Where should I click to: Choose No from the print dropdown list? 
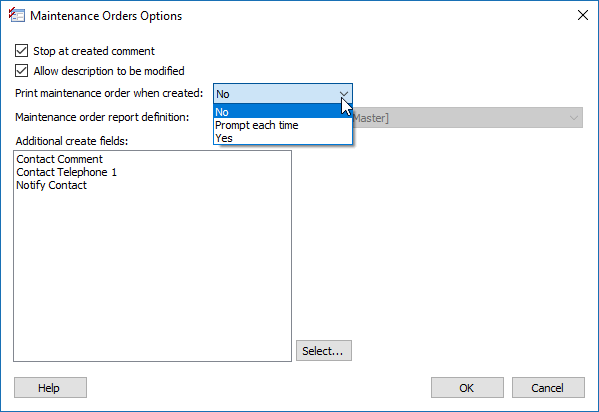(283, 112)
